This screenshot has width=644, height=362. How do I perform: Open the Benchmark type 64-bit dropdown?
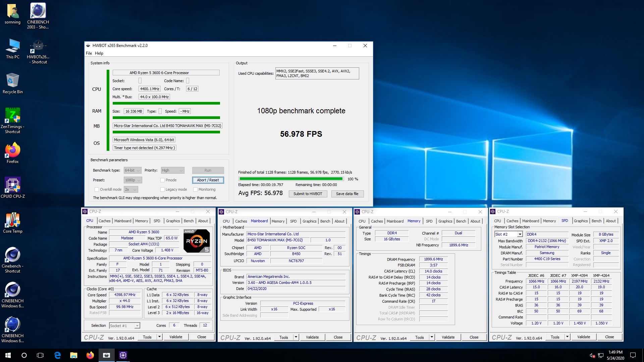coord(132,170)
